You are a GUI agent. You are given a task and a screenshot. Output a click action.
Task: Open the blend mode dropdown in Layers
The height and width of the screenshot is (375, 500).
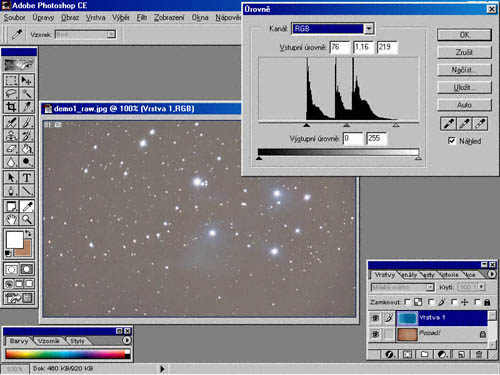(x=430, y=287)
